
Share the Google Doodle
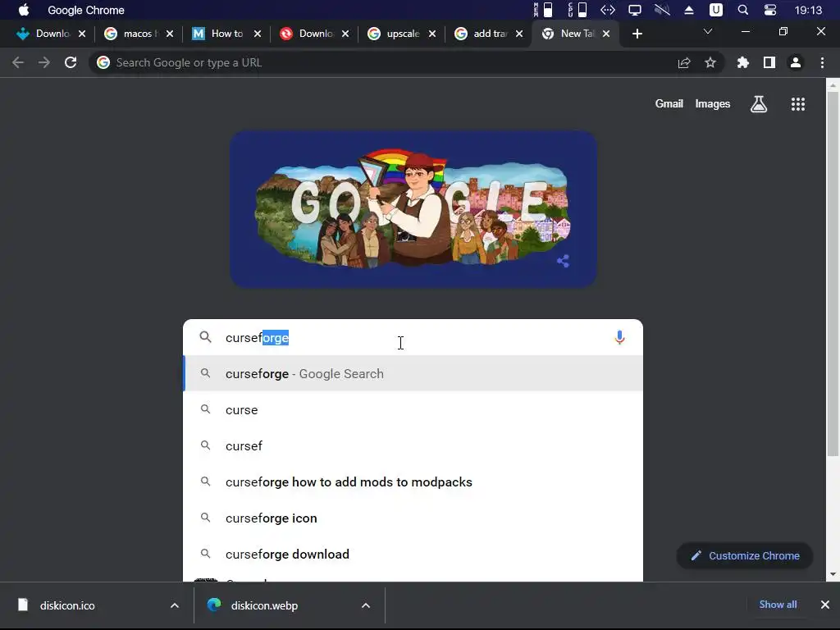tap(563, 261)
